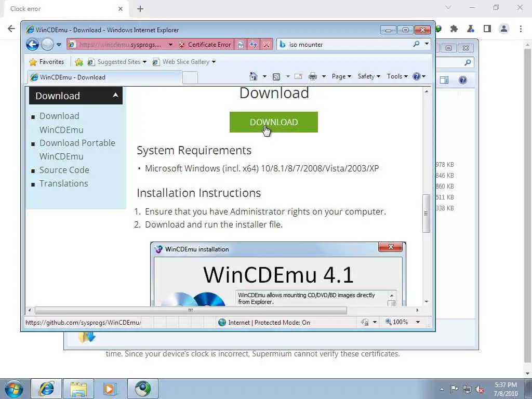Click the horizontal scrollbar right arrow
Viewport: 532px width, 399px height.
coord(417,310)
